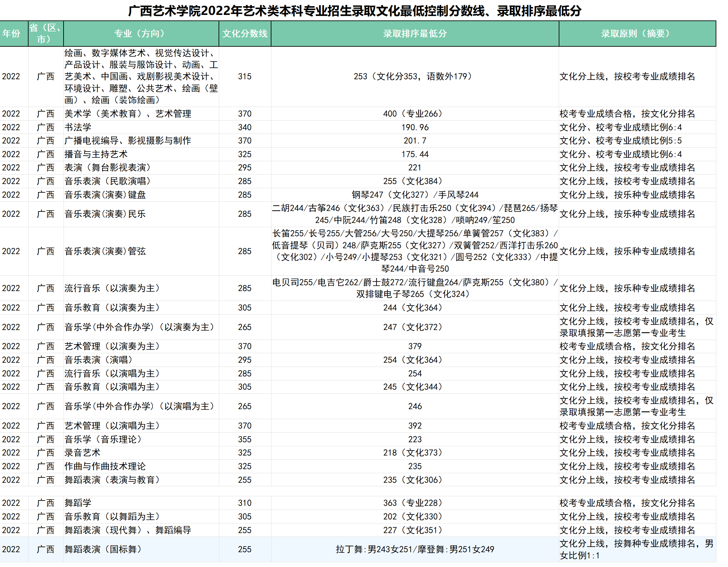The width and height of the screenshot is (728, 567).
Task: Click 钢琴247（文化327）/手风琴244 cell
Action: 415,195
